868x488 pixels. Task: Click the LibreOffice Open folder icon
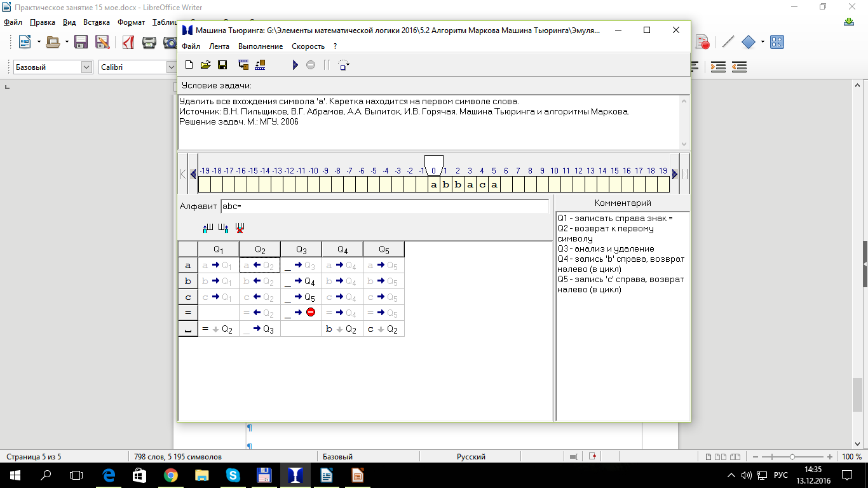tap(53, 42)
